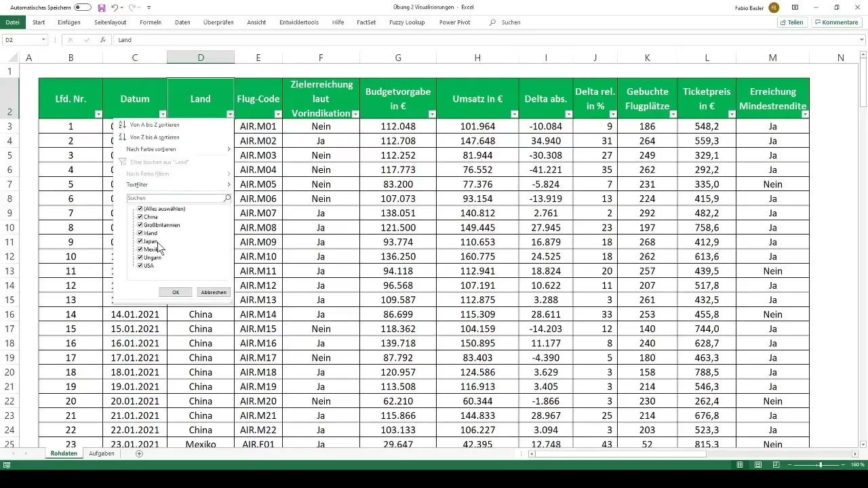Click the zoom slider handle
Viewport: 868px width, 488px height.
820,465
